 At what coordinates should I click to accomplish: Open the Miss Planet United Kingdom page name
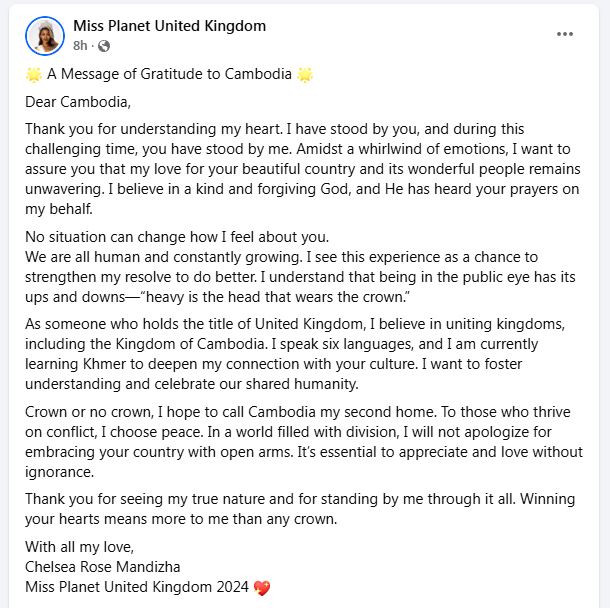[170, 26]
